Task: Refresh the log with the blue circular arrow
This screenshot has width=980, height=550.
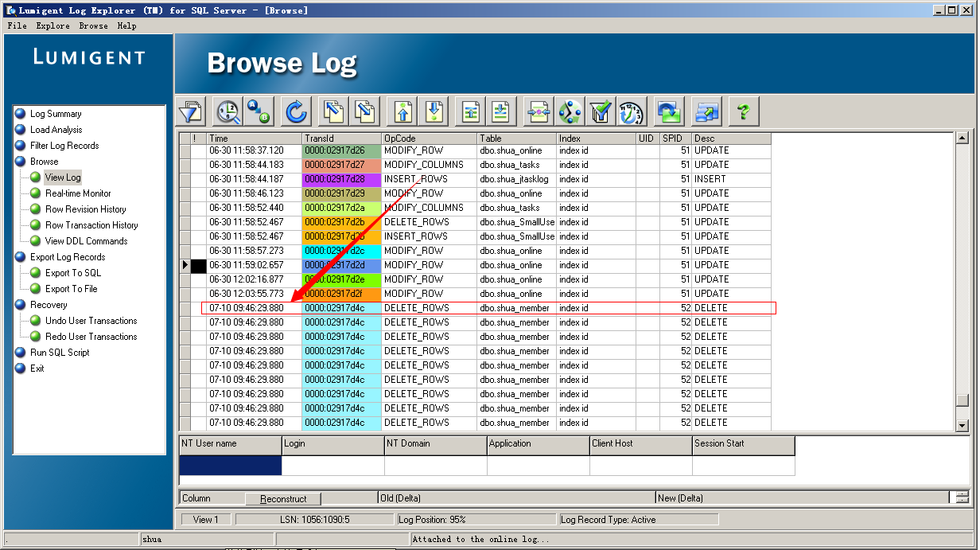Action: click(x=297, y=111)
